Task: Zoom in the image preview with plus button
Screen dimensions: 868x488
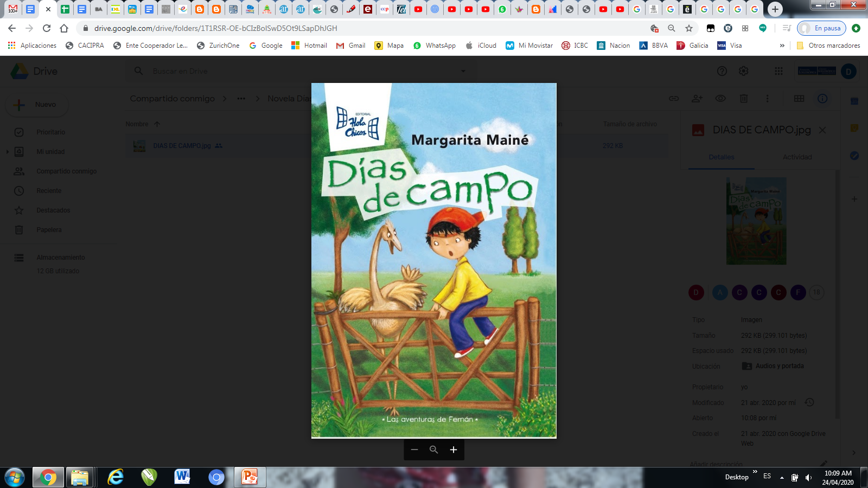Action: click(454, 450)
